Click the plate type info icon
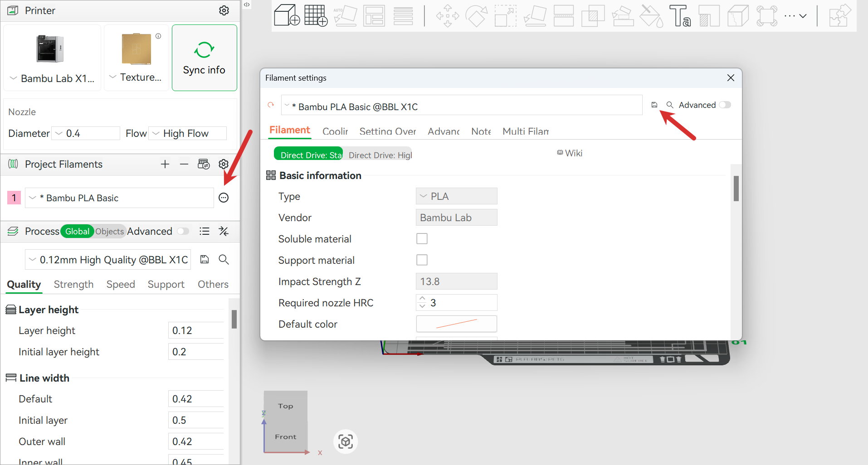The image size is (868, 465). point(158,36)
